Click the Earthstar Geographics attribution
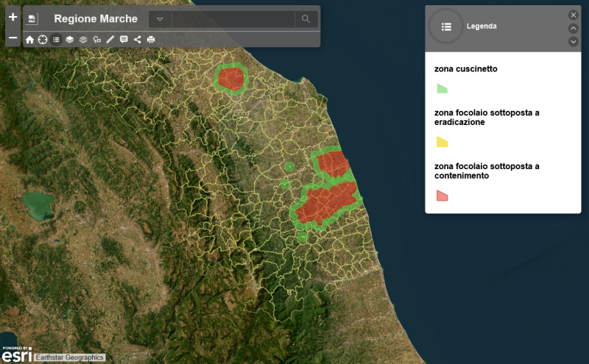Screen dimensions: 589x364 click(x=70, y=358)
